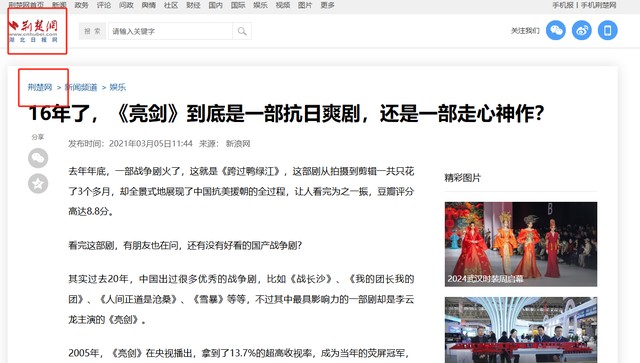Open 国内 in top navigation

point(216,5)
